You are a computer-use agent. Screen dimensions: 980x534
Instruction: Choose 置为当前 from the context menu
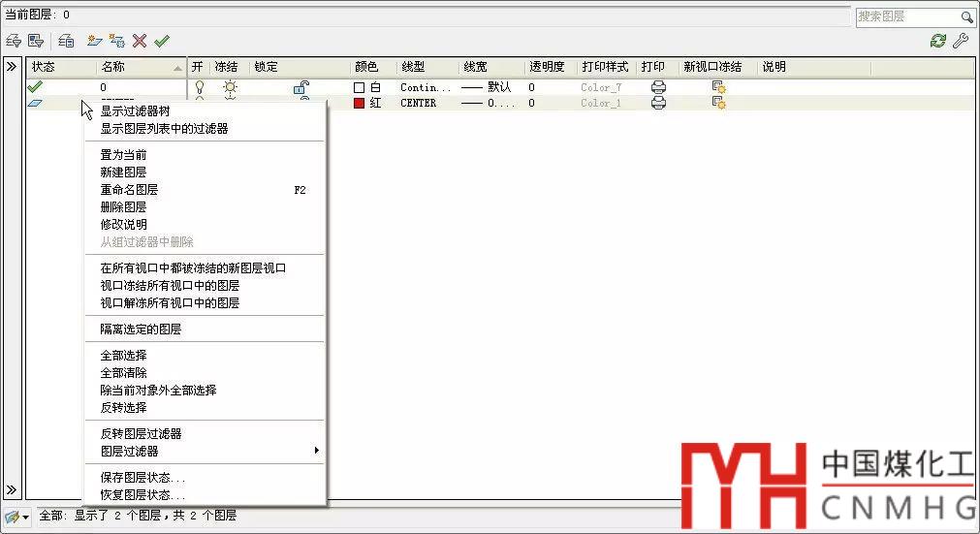pos(123,155)
